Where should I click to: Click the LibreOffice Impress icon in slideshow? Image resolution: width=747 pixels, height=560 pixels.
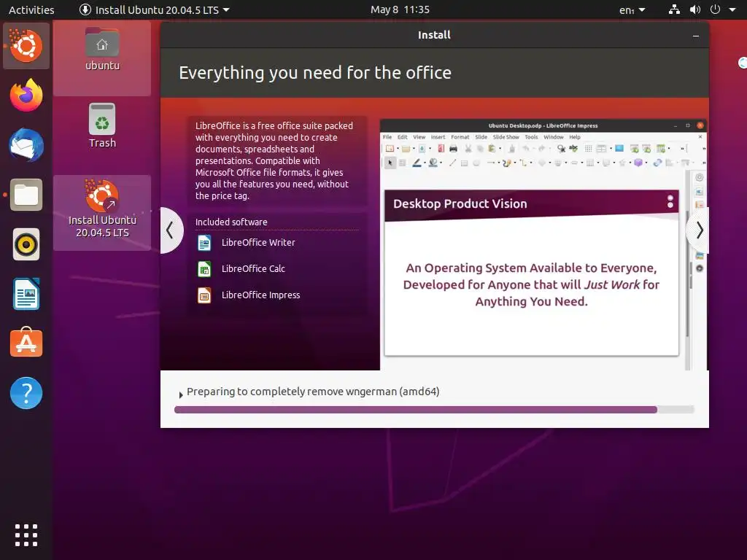pyautogui.click(x=204, y=295)
